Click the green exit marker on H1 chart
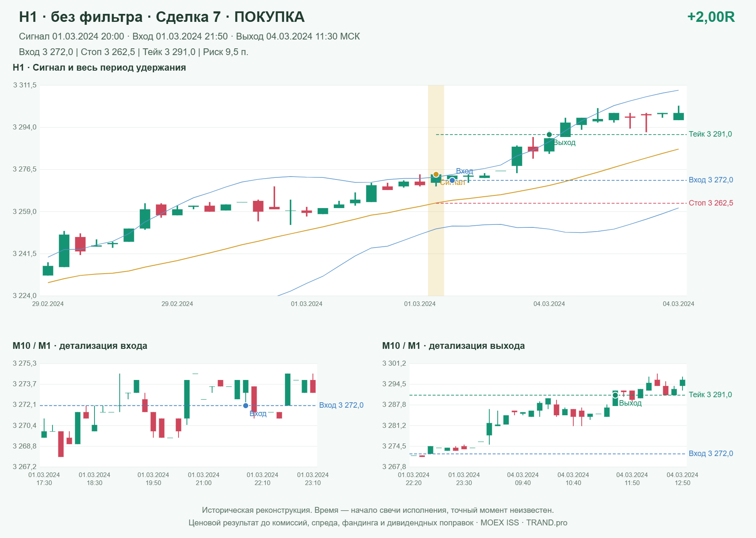 point(549,134)
